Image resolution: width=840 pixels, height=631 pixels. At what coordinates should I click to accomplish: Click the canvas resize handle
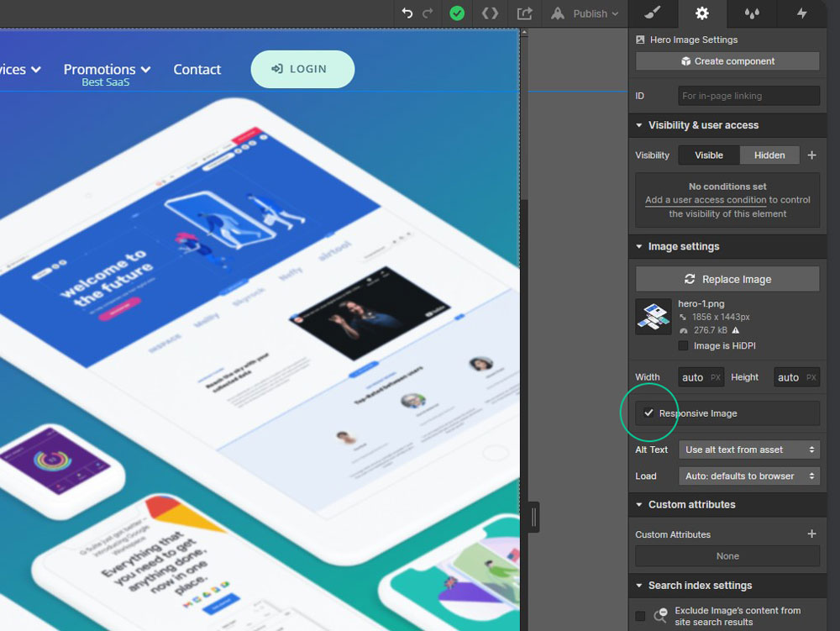533,518
